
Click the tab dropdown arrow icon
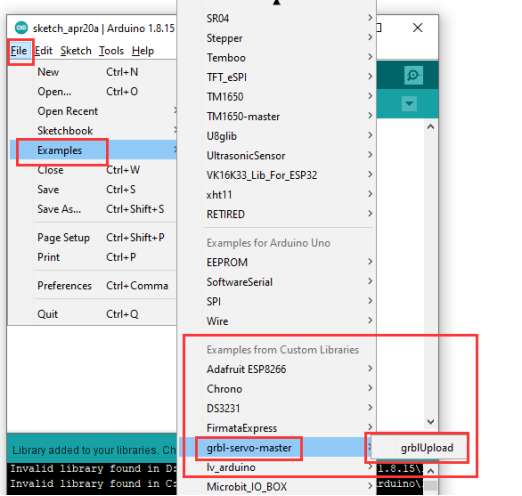click(409, 104)
